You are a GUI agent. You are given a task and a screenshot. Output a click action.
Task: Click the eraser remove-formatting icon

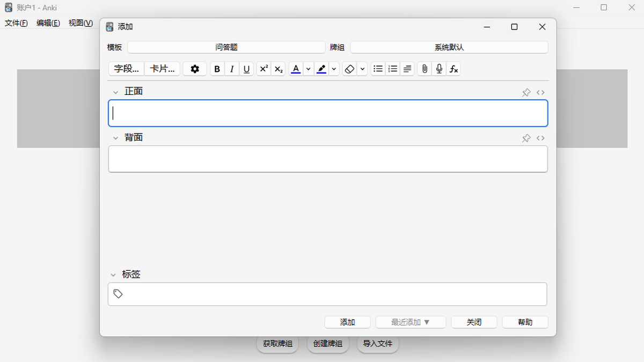349,69
